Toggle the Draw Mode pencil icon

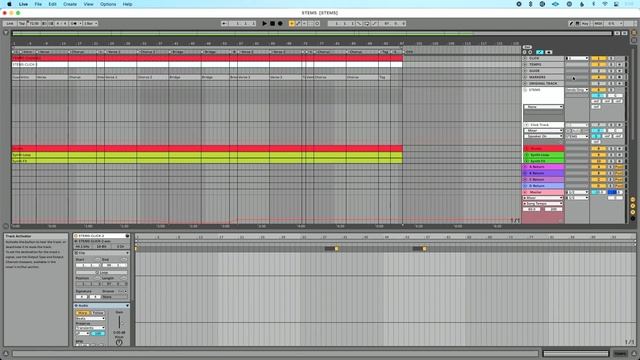tap(571, 24)
